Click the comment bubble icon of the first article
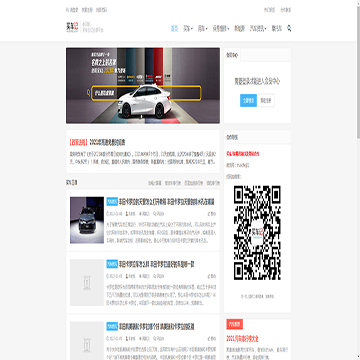 point(155,214)
